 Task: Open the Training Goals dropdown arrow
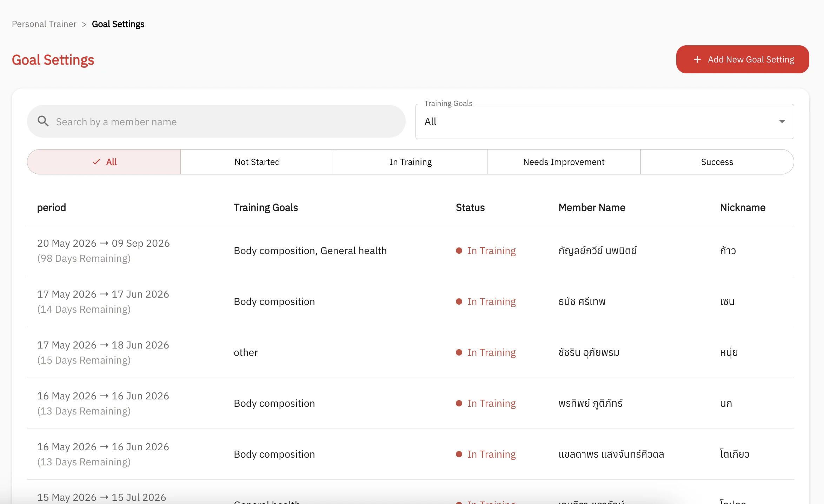click(782, 121)
